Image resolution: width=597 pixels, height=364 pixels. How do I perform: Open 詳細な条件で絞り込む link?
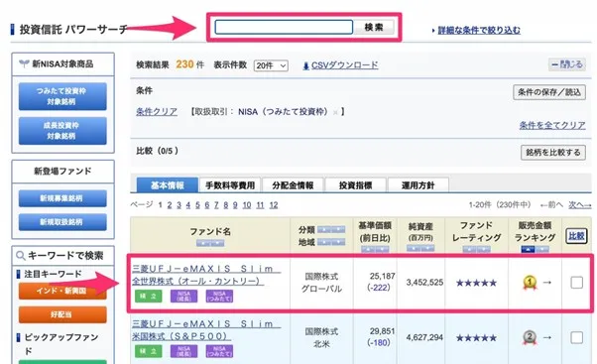(x=479, y=30)
